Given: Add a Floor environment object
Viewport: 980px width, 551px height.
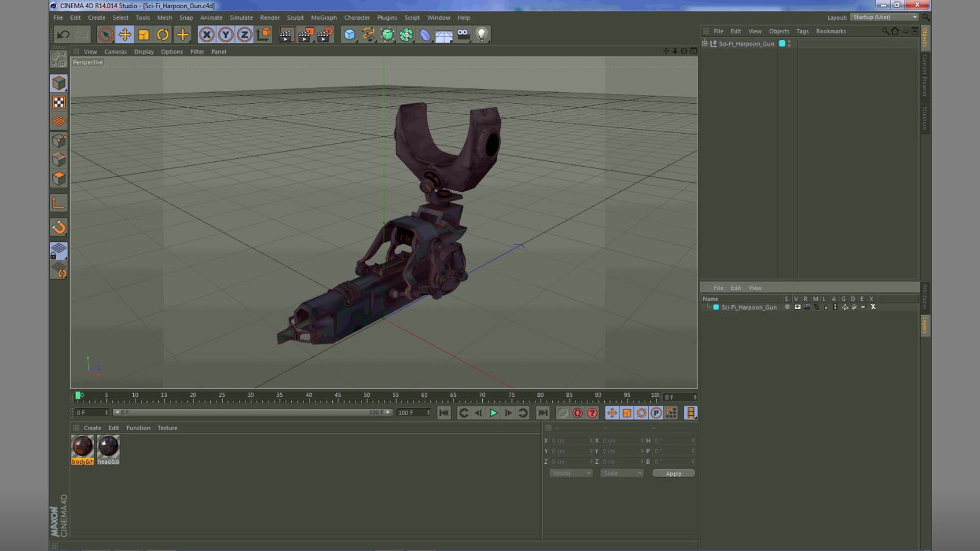Looking at the screenshot, I should (444, 35).
